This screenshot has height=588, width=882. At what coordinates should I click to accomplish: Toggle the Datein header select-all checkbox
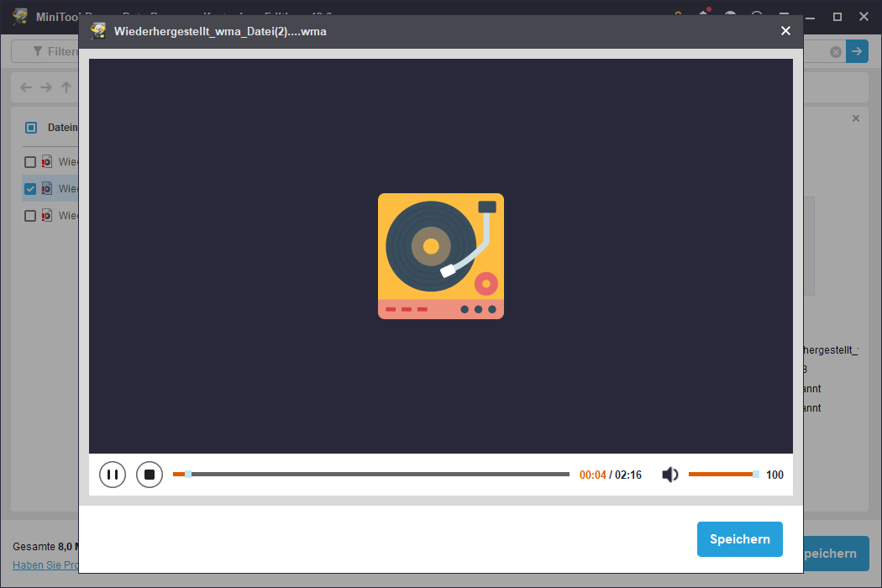click(x=31, y=128)
